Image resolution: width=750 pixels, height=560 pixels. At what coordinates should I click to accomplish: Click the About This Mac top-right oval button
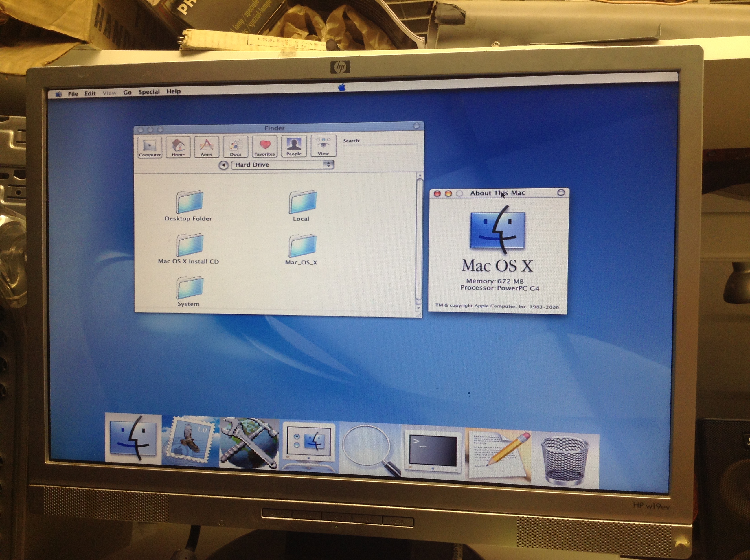pos(561,193)
